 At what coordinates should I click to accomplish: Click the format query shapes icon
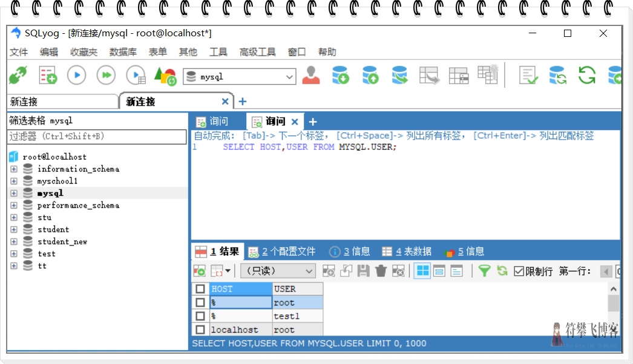click(165, 76)
